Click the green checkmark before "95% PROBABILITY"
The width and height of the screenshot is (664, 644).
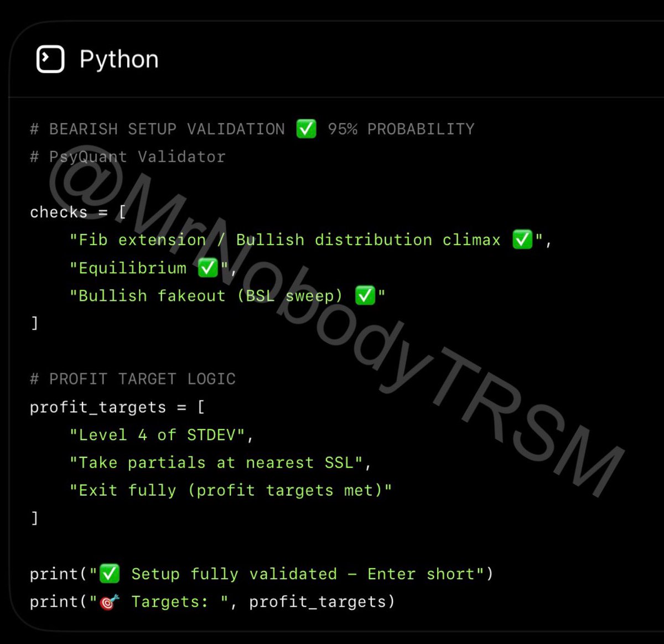point(307,129)
